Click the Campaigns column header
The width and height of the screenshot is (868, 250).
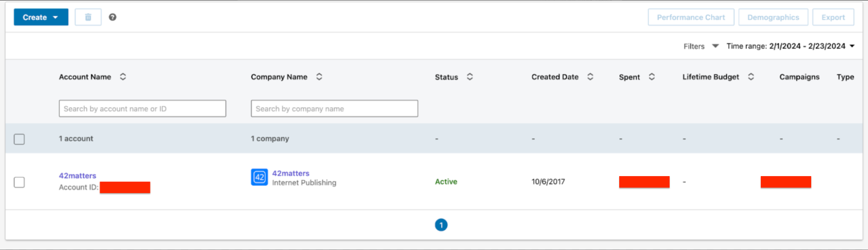(799, 77)
